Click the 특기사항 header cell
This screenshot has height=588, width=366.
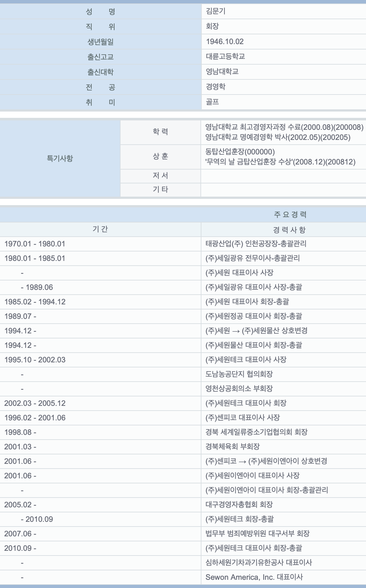point(60,159)
